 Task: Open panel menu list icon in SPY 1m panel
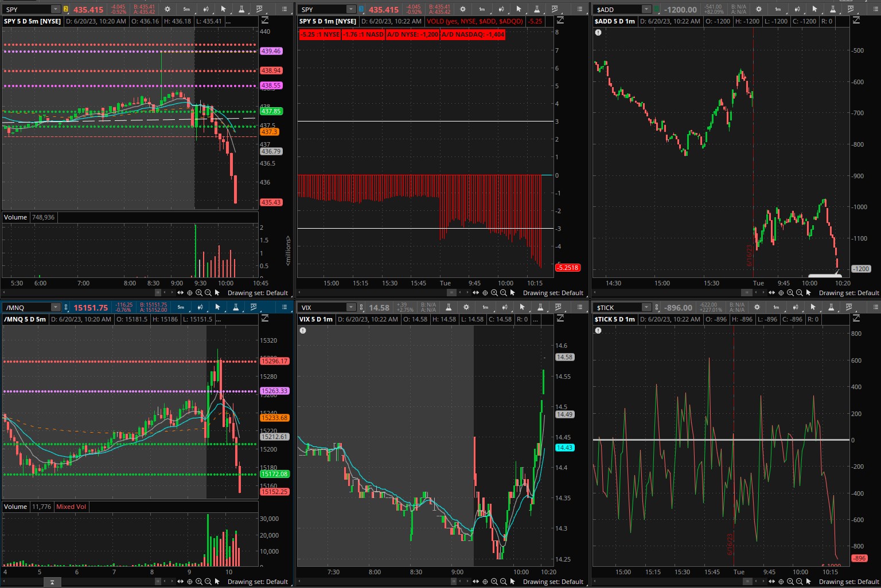pos(579,9)
